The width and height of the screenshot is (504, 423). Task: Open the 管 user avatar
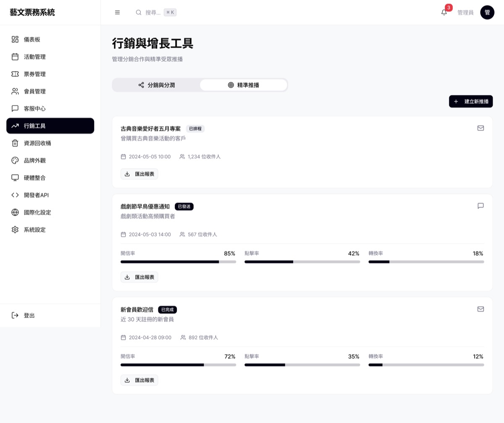(487, 13)
